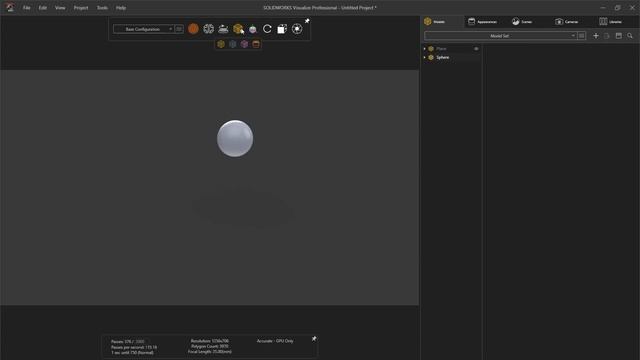Switch to the Appearances tab

[x=482, y=22]
